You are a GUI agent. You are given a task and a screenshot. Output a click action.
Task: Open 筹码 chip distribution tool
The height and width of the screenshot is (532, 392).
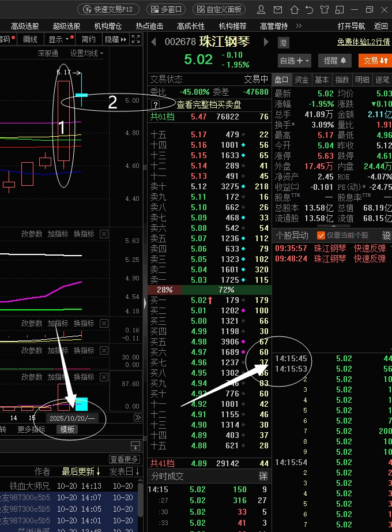click(7, 39)
